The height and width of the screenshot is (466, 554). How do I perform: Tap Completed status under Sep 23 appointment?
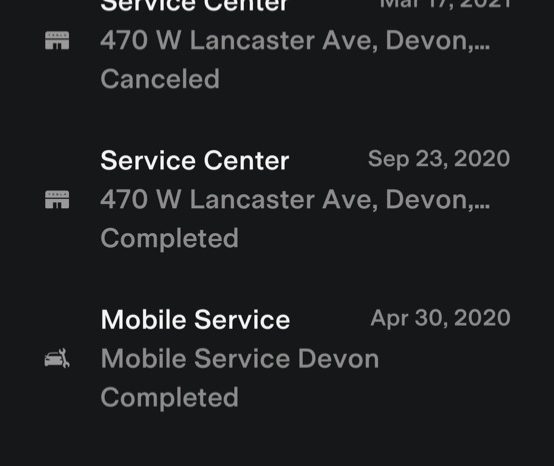point(170,238)
